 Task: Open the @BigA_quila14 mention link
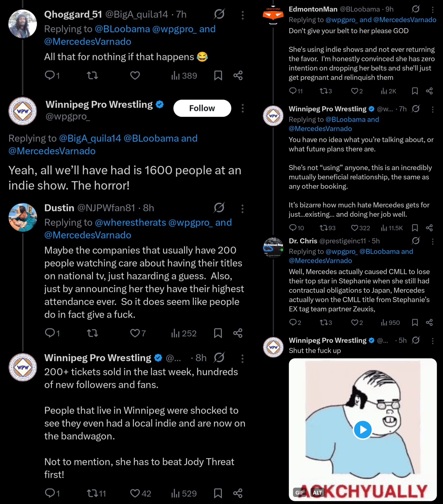pyautogui.click(x=90, y=138)
